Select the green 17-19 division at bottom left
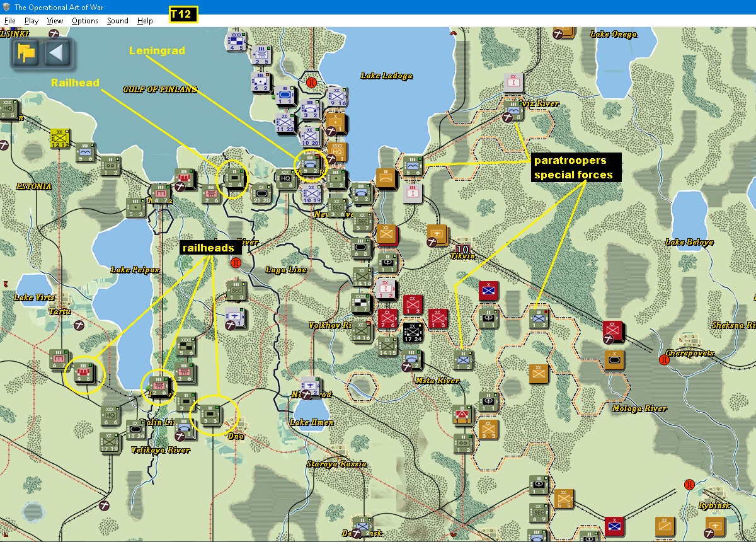The height and width of the screenshot is (542, 756). (x=111, y=443)
